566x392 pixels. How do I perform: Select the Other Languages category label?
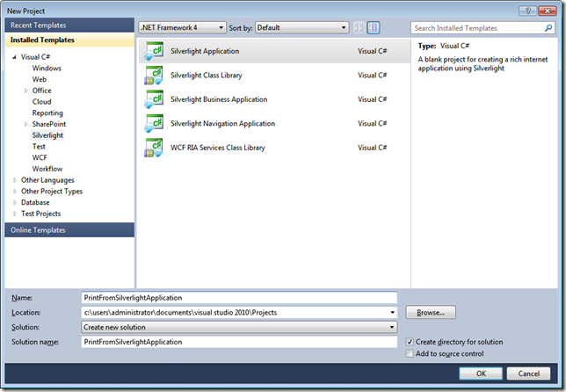coord(47,180)
